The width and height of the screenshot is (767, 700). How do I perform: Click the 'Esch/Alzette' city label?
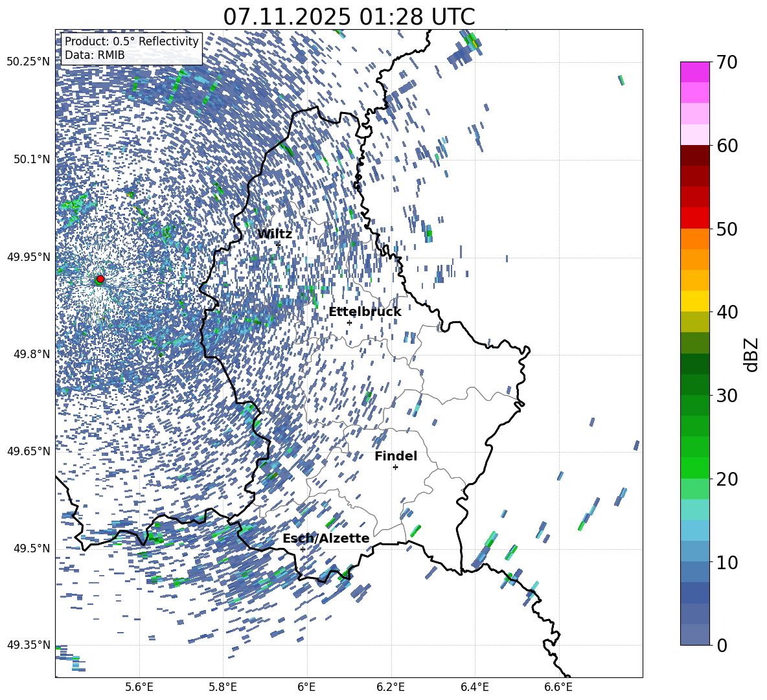click(326, 538)
